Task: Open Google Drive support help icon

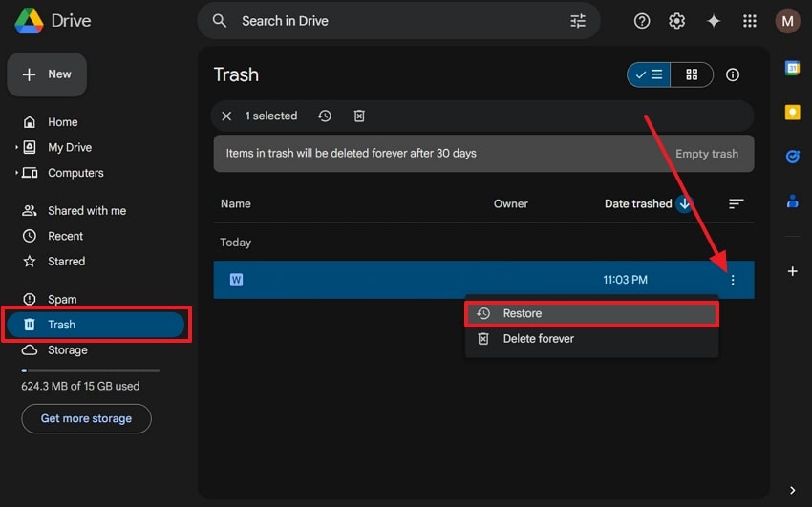Action: [642, 21]
